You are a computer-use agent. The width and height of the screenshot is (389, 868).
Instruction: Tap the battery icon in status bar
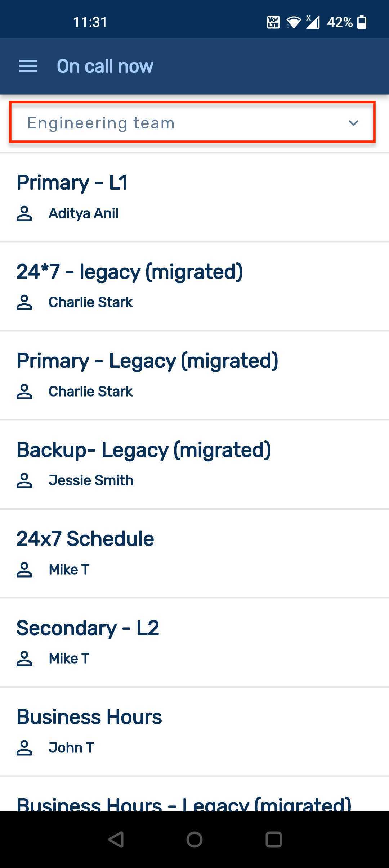[362, 22]
